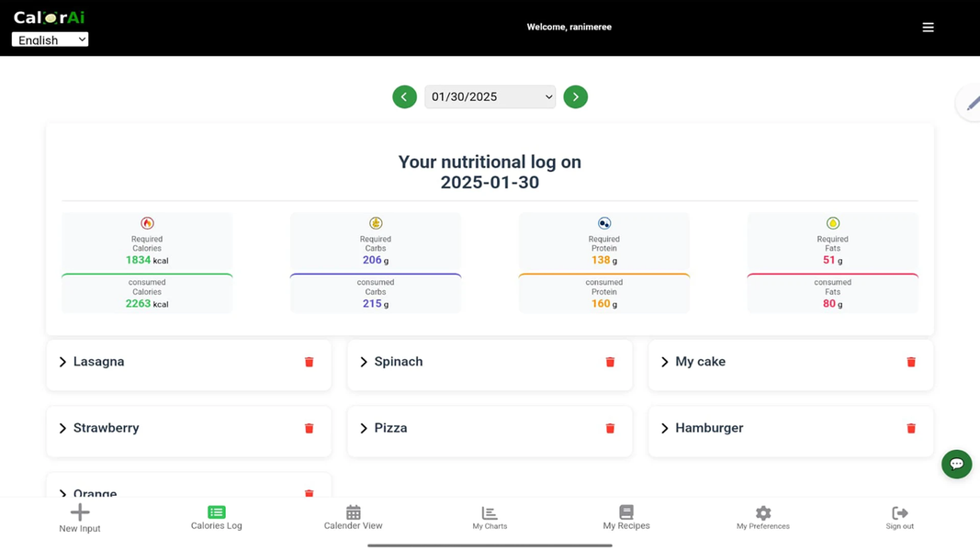Expand the Spinach log entry
The image size is (980, 551).
click(x=363, y=362)
